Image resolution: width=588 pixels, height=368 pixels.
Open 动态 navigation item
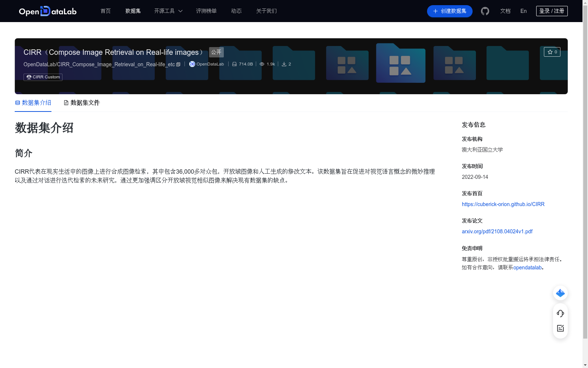click(x=236, y=11)
